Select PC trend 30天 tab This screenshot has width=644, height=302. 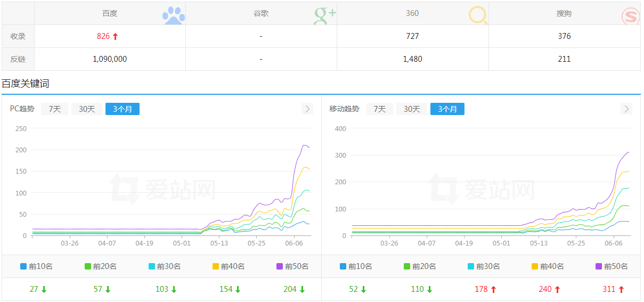coord(87,109)
